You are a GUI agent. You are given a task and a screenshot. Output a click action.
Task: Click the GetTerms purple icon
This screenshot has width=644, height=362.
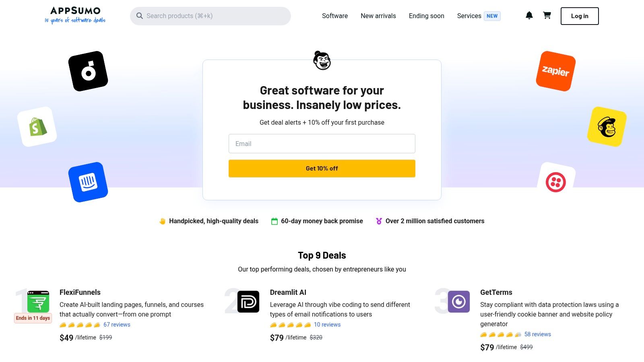click(x=459, y=301)
